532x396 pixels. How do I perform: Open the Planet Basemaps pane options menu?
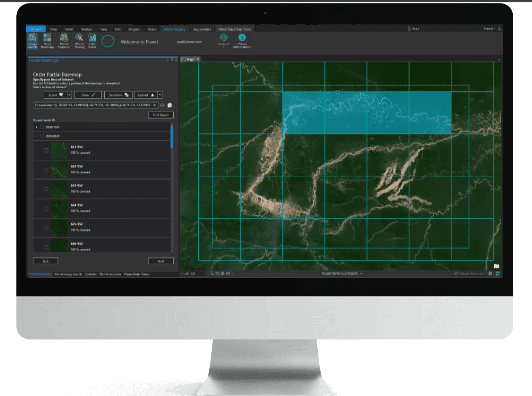(x=168, y=60)
